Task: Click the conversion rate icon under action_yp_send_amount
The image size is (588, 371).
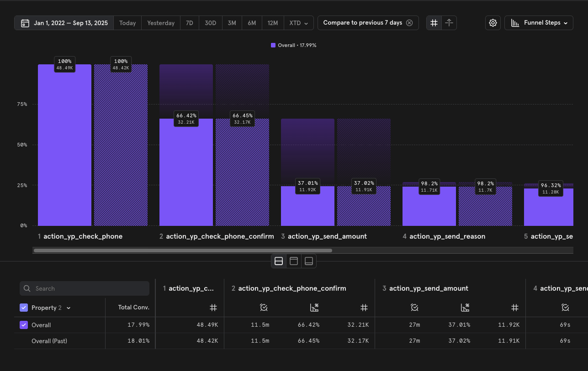Action: point(465,308)
